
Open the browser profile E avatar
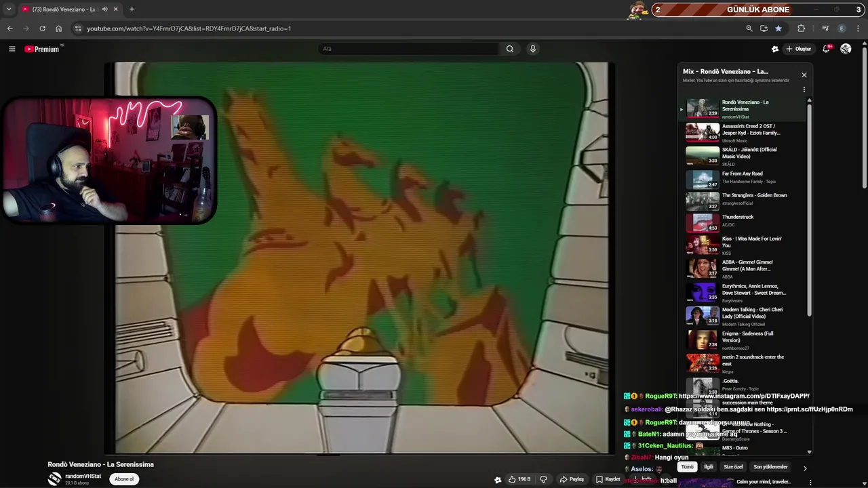click(x=842, y=28)
